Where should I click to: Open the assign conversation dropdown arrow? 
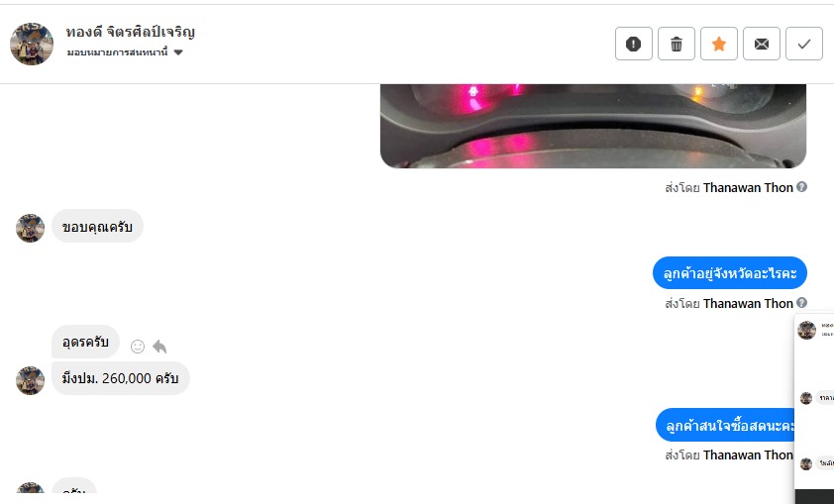coord(178,52)
